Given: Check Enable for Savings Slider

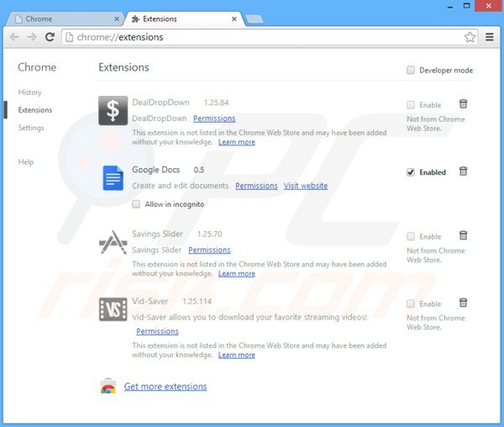Looking at the screenshot, I should [x=411, y=236].
